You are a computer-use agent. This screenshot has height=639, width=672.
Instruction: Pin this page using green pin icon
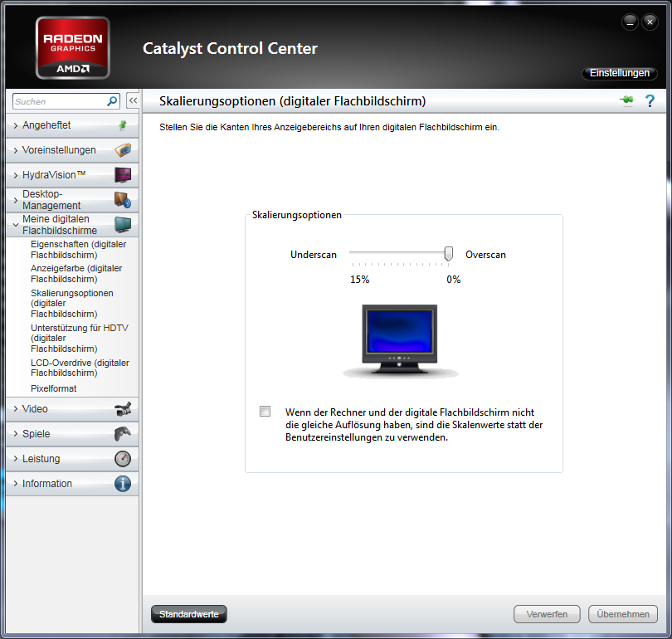626,100
